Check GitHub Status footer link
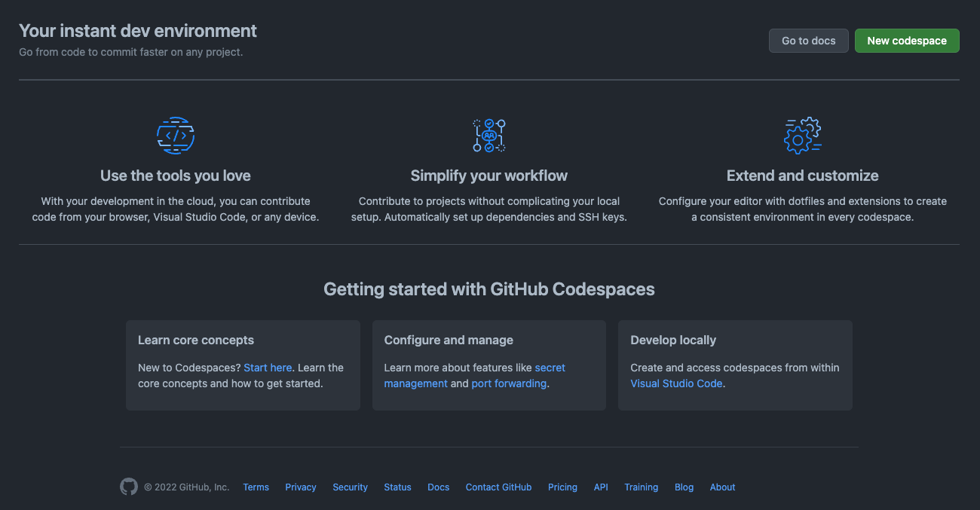Image resolution: width=980 pixels, height=510 pixels. pyautogui.click(x=398, y=487)
